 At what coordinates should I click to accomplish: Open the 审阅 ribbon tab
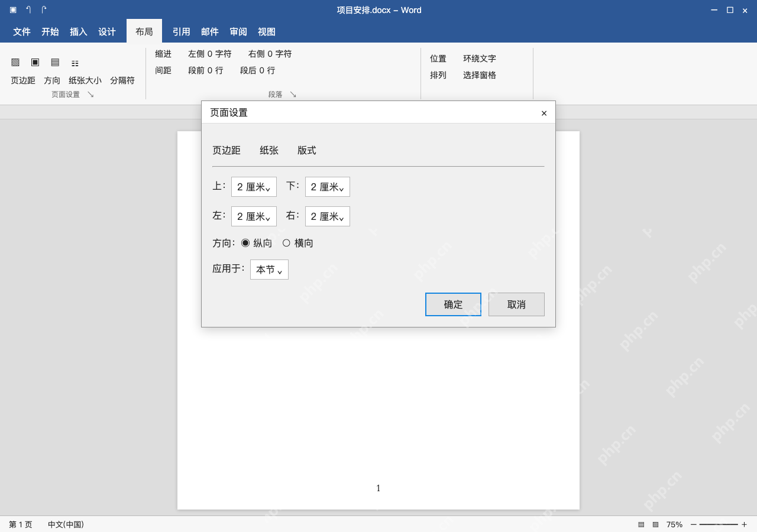pos(238,32)
